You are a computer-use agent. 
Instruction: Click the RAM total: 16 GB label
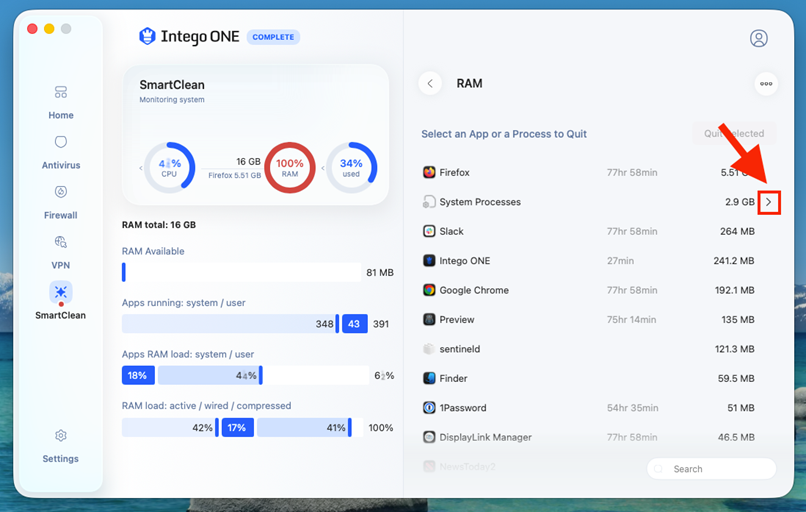click(159, 225)
